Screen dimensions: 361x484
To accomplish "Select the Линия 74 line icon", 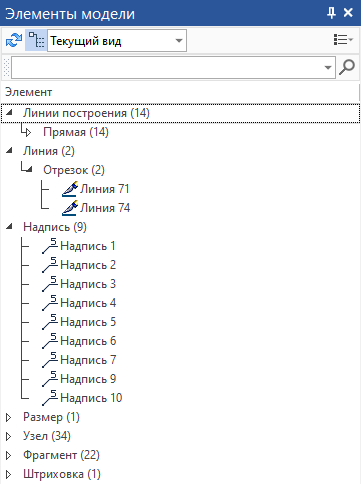I will [70, 208].
